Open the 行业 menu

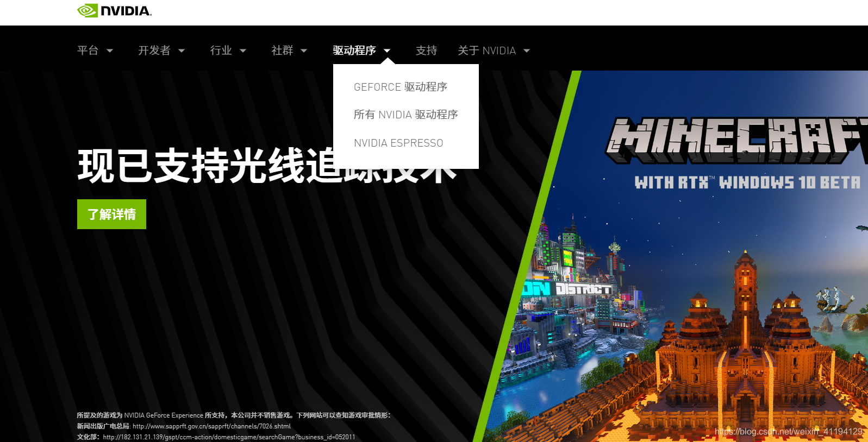(x=221, y=50)
